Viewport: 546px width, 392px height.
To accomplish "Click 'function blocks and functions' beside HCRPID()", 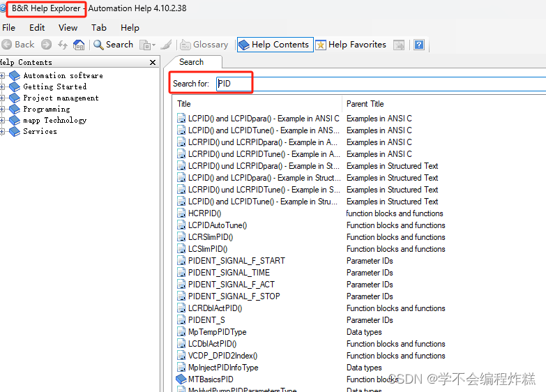I will coord(395,213).
